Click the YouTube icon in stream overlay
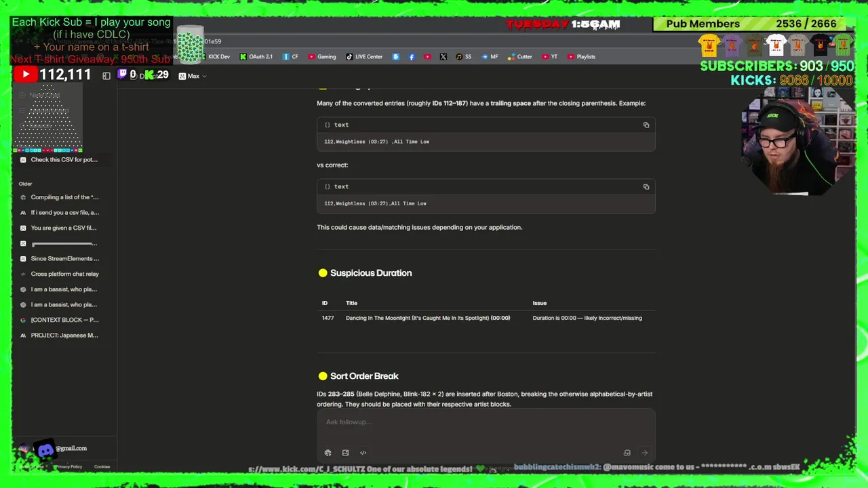868x488 pixels. (25, 75)
